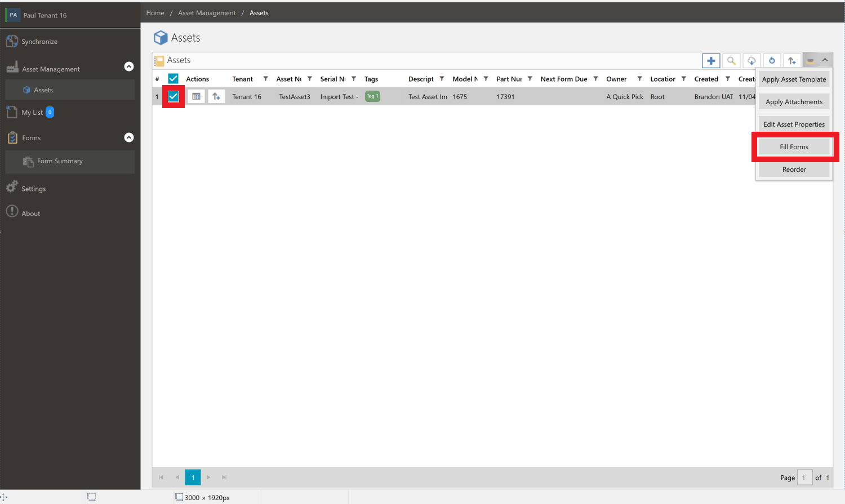This screenshot has width=845, height=504.
Task: Select Fill Forms from the menu
Action: pos(794,147)
